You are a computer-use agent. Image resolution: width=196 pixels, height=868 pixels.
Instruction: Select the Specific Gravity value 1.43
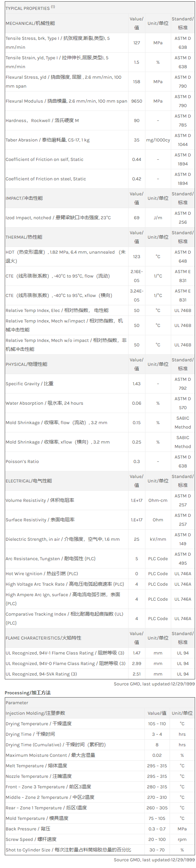point(136,384)
